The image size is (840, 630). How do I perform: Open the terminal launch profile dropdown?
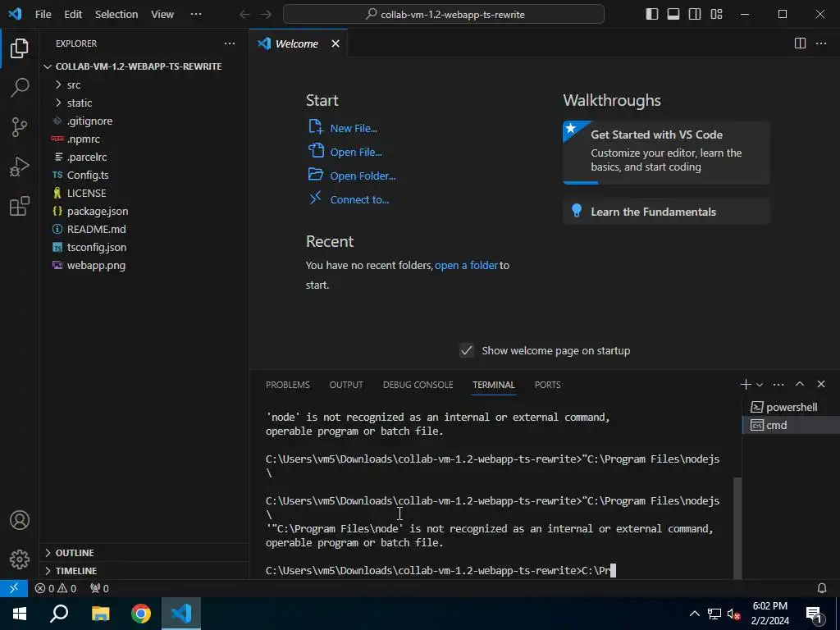(x=759, y=385)
